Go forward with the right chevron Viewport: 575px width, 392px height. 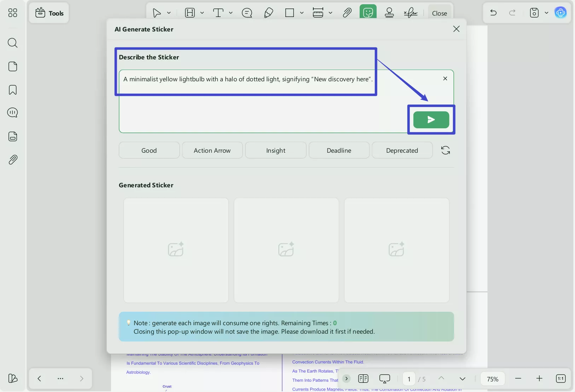(x=82, y=379)
